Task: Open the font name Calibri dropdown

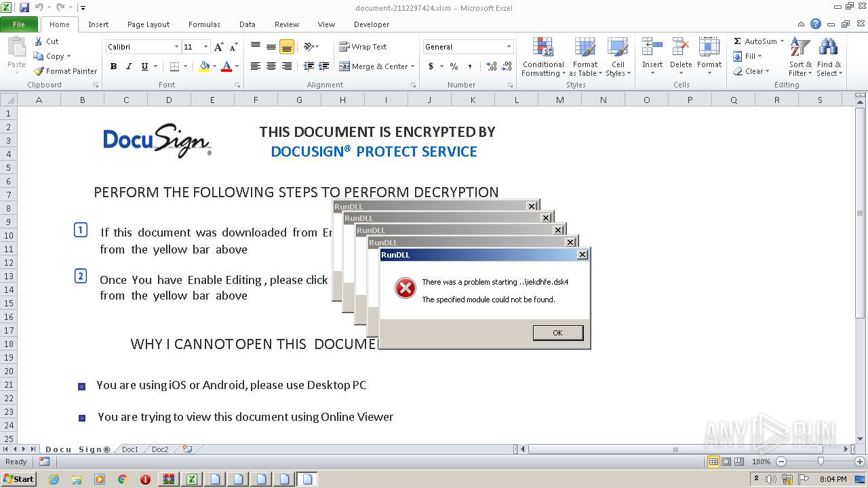Action: pos(176,47)
